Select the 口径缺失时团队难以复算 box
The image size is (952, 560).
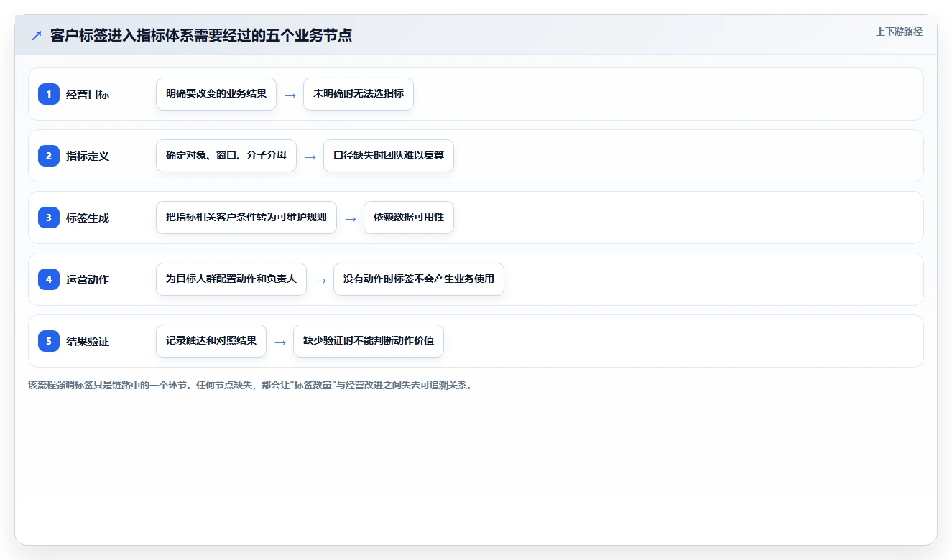[x=389, y=156]
